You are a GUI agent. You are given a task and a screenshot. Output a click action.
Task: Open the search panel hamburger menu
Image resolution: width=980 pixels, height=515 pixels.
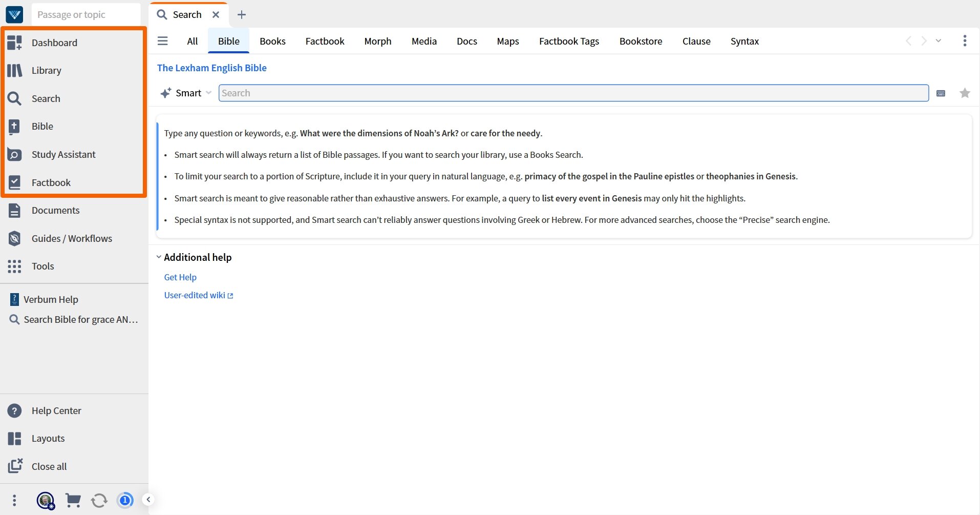[x=163, y=41]
